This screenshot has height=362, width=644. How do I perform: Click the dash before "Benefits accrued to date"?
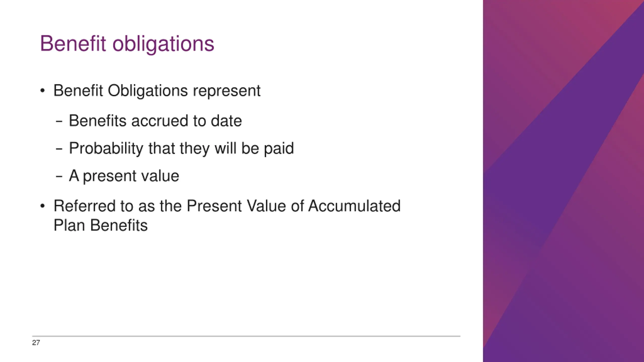(x=59, y=122)
